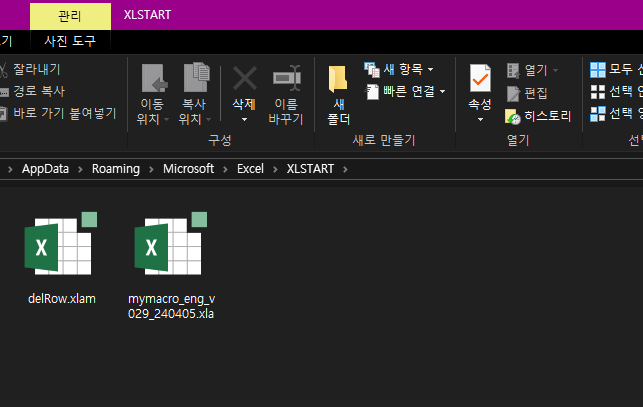Click the 선택 안 함 grid icon
The height and width of the screenshot is (407, 643).
pos(597,91)
